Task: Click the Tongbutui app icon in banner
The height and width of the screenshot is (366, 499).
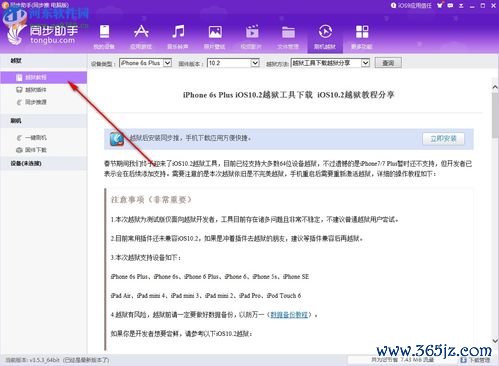Action: pos(117,139)
